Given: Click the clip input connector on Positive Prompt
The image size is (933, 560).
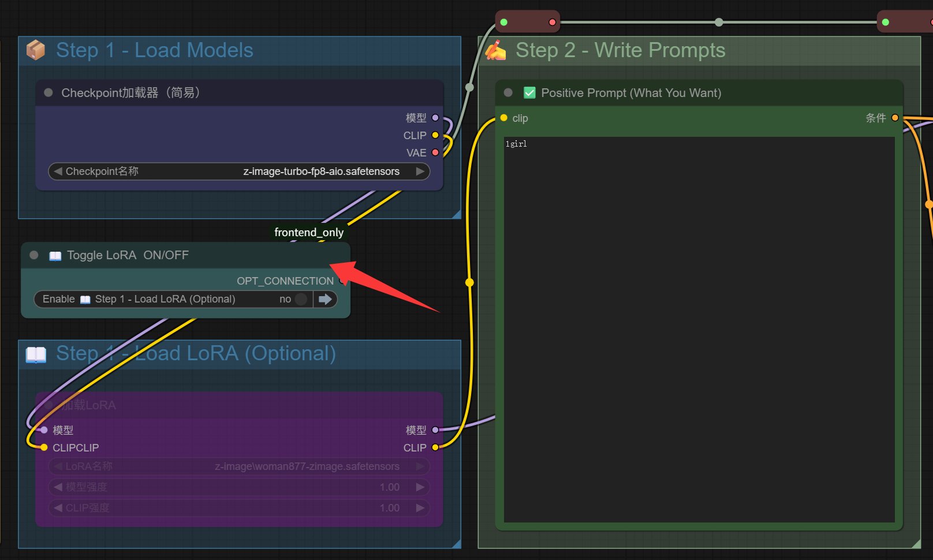Looking at the screenshot, I should 503,118.
